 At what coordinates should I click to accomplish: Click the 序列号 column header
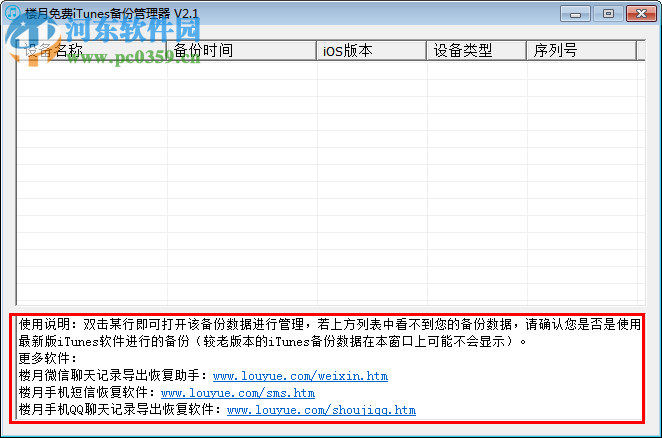pos(581,51)
